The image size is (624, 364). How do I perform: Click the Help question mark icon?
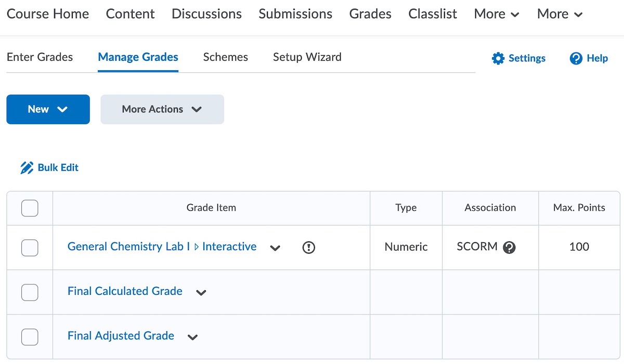(x=576, y=58)
